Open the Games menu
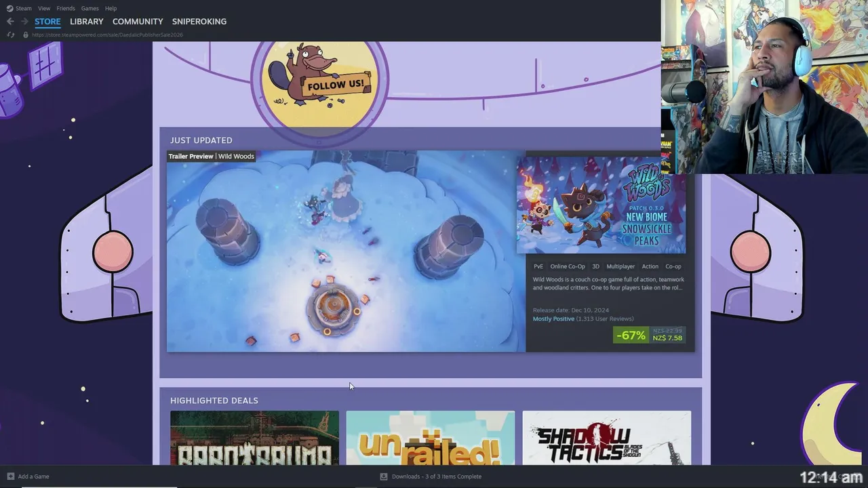 click(x=90, y=8)
